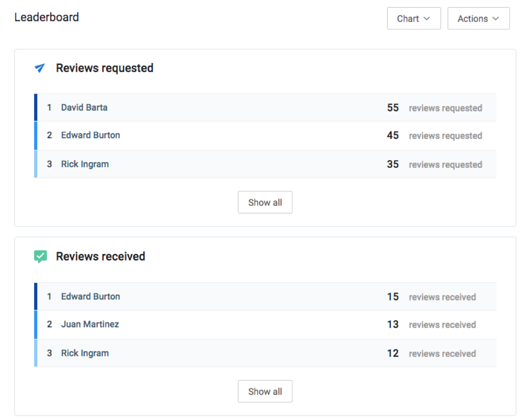Select David Barta in Reviews requested
The image size is (526, 420).
pyautogui.click(x=84, y=108)
